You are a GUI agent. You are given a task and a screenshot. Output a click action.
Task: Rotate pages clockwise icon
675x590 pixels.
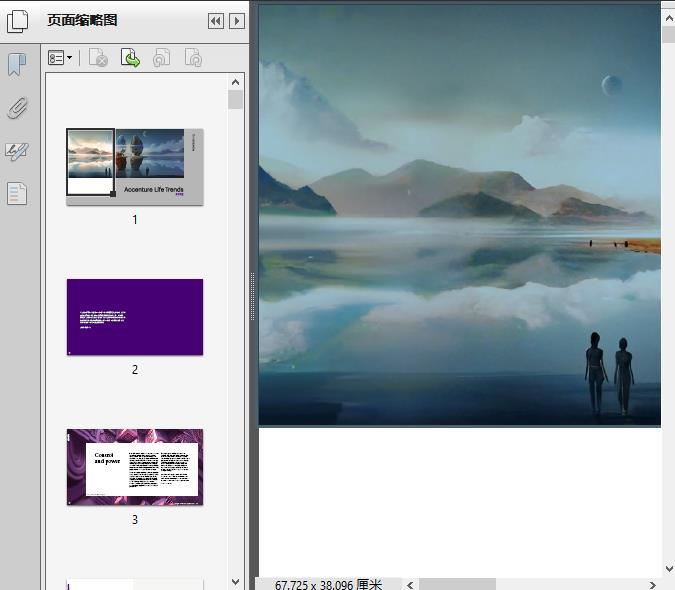coord(193,58)
